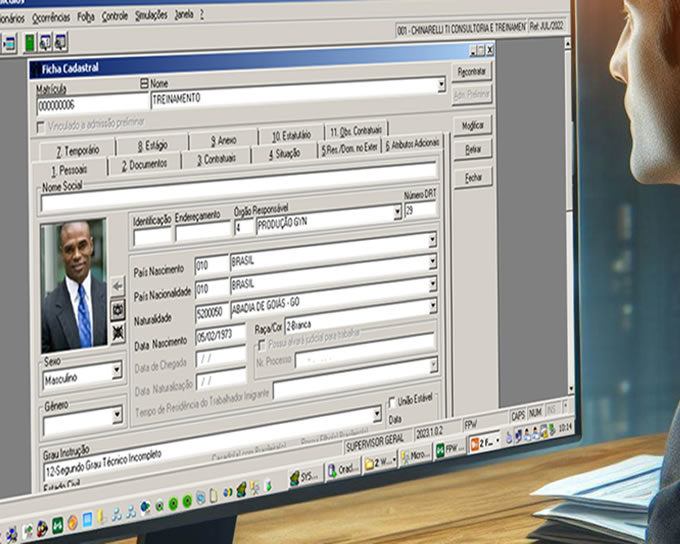Click the blue arrow window toolbar icon
680x544 pixels.
pyautogui.click(x=9, y=43)
